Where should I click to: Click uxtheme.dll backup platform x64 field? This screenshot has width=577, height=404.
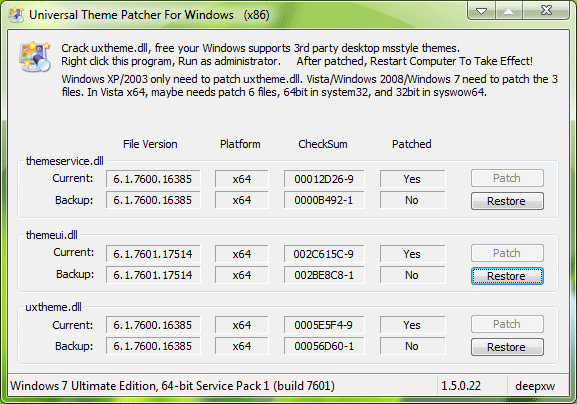242,346
